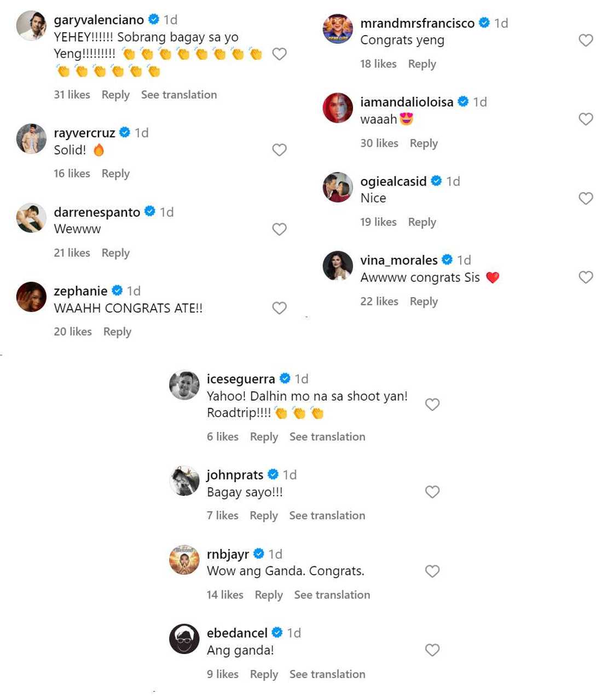613x700 pixels.
Task: Like vina_morales's congrats comment
Action: pos(586,277)
